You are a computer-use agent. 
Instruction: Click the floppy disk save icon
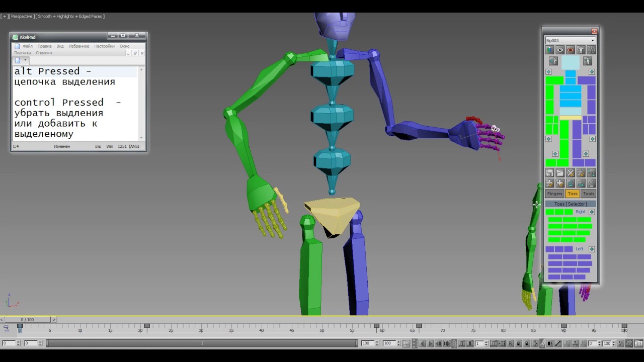coord(550,172)
